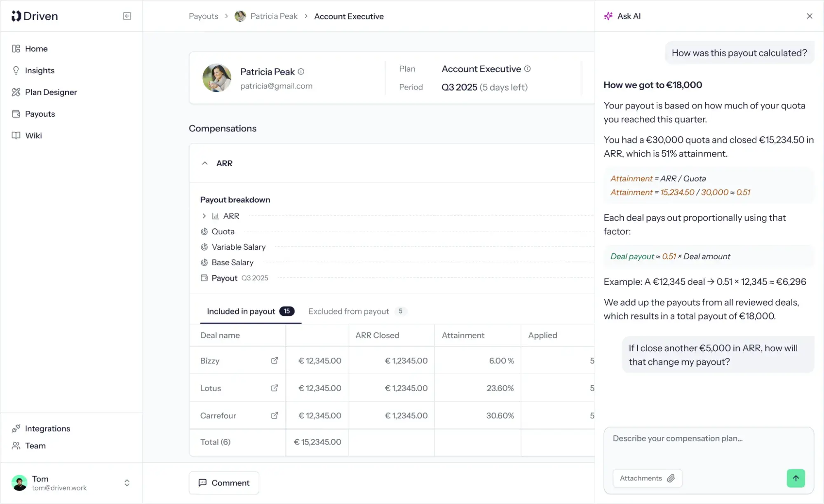
Task: Open the Lotus deal external link
Action: coord(275,388)
